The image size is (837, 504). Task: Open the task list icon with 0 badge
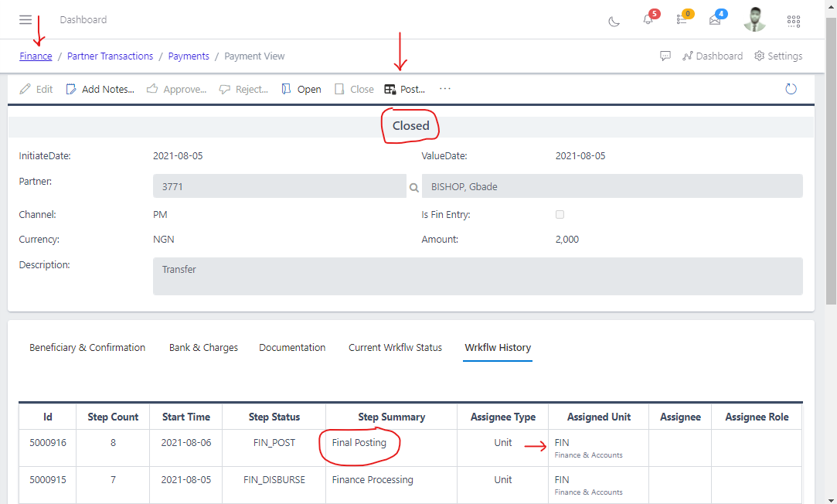tap(682, 20)
